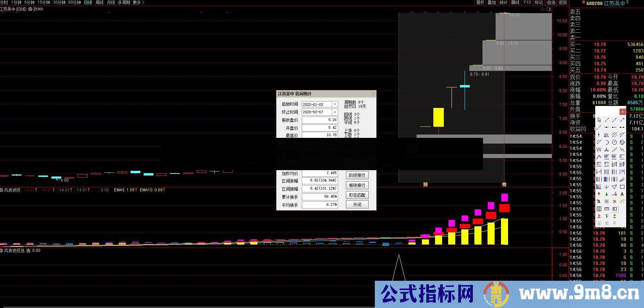The image size is (644, 308).
Task: Select the triangle drawing tool
Action: 614,187
